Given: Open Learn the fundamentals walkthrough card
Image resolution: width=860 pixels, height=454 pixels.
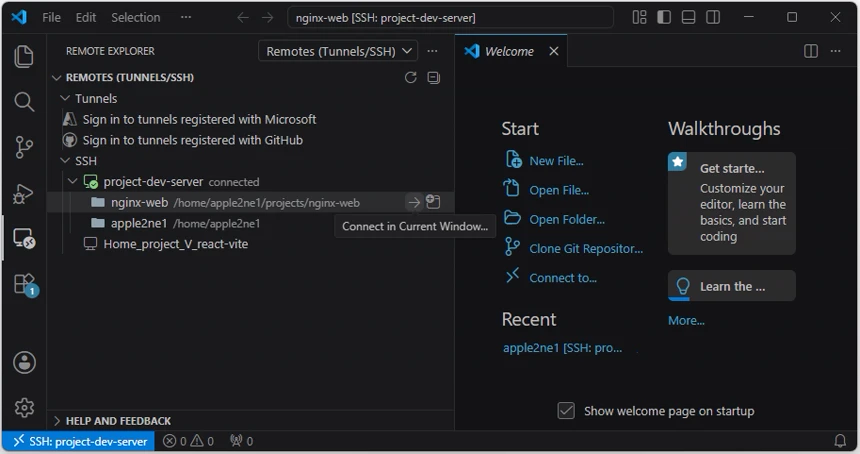Looking at the screenshot, I should (x=732, y=286).
